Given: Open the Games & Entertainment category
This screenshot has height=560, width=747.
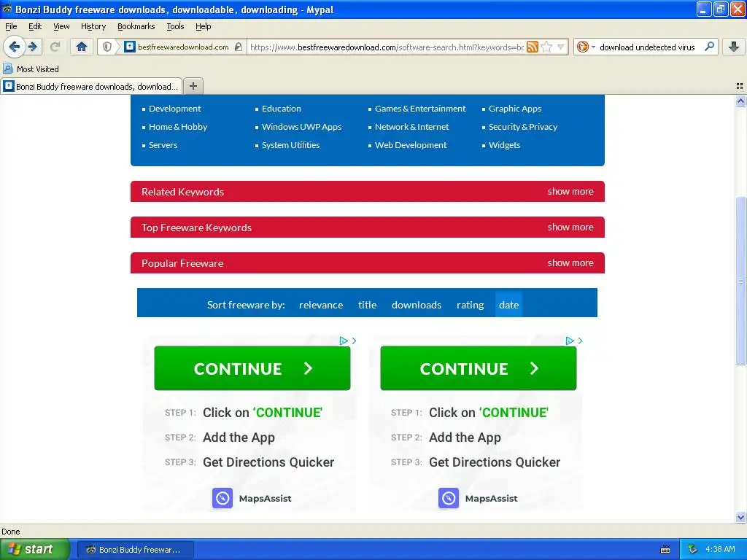Looking at the screenshot, I should tap(419, 109).
